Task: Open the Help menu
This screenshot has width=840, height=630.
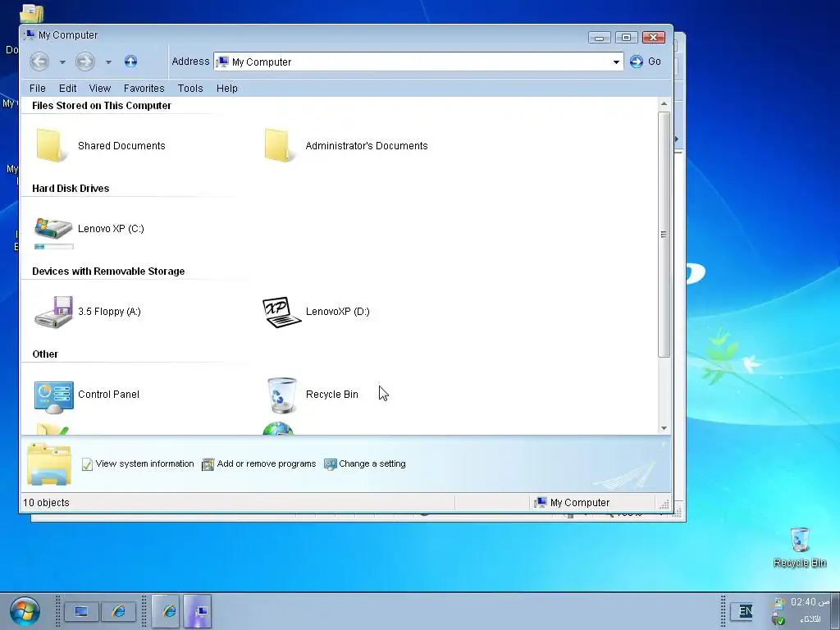Action: coord(226,89)
